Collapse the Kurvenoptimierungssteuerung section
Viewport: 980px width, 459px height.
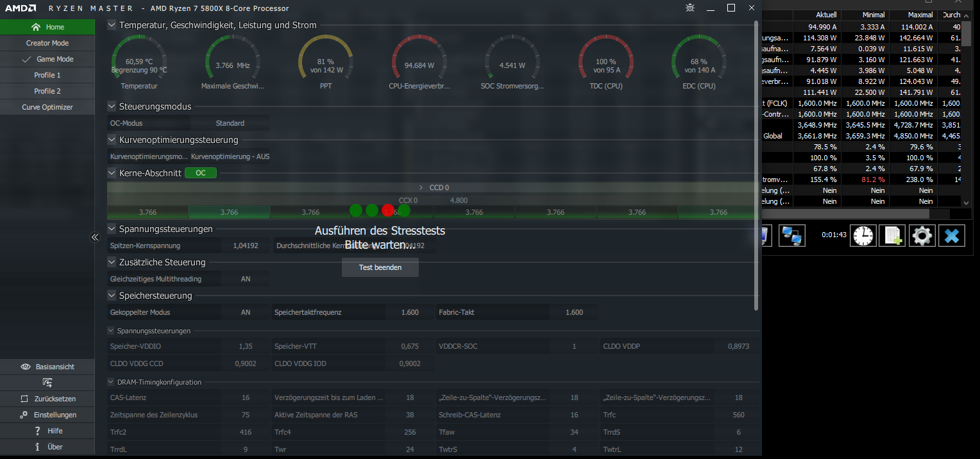[112, 140]
